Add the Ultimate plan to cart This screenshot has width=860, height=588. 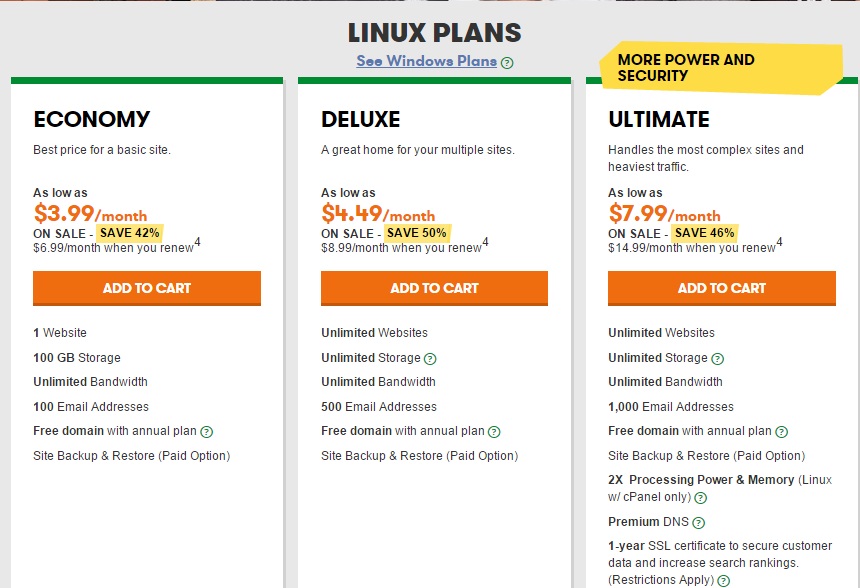point(722,288)
